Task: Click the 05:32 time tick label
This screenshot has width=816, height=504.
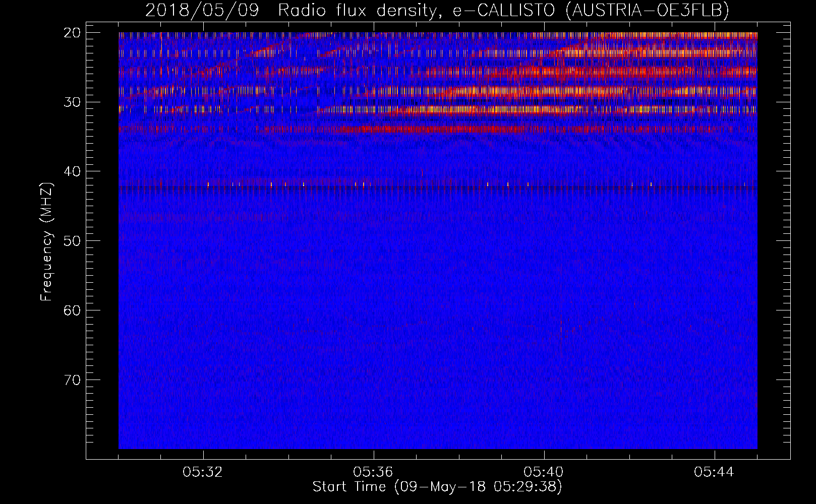Action: pos(203,472)
